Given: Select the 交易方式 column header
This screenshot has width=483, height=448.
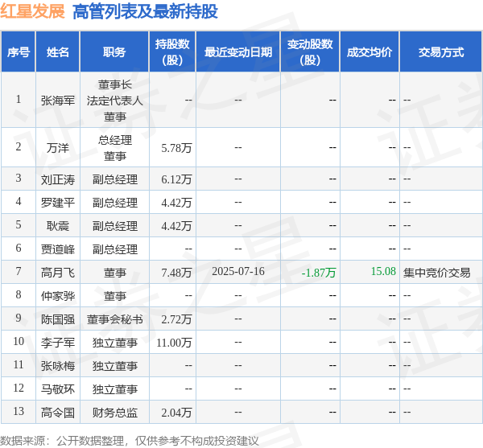Looking at the screenshot, I should coord(441,52).
